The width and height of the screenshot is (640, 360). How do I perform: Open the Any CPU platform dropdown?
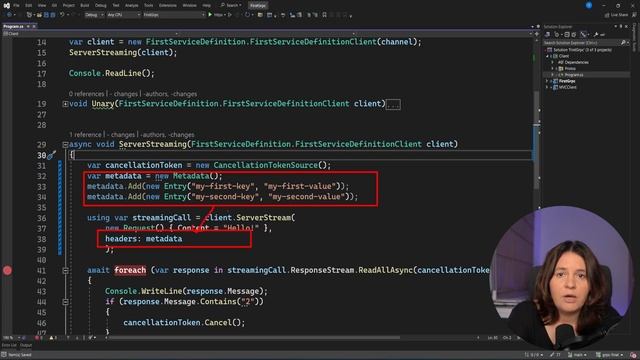click(x=124, y=15)
